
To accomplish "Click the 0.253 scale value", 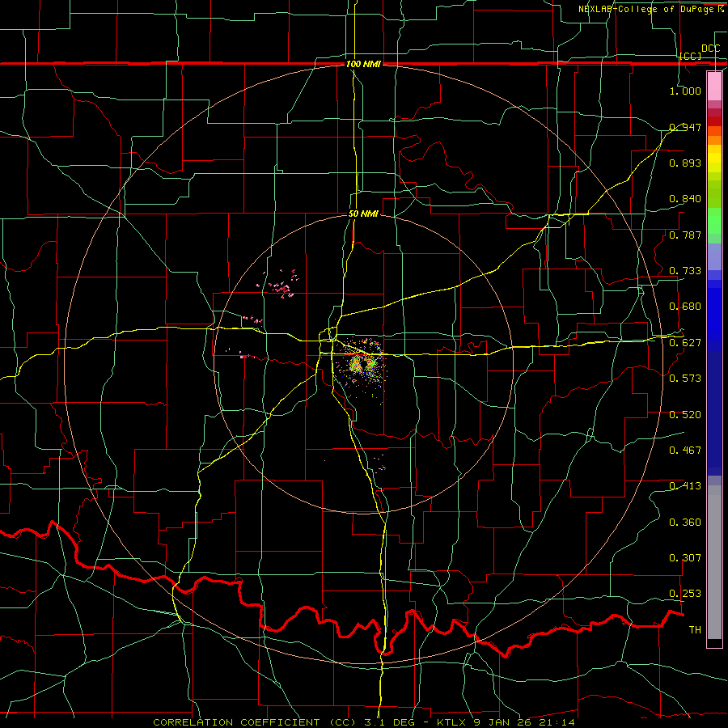I will (685, 594).
